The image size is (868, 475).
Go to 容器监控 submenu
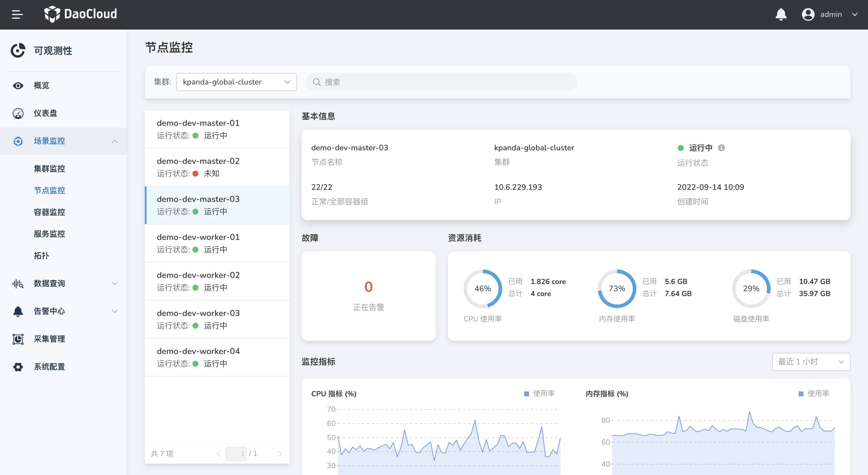pos(49,212)
